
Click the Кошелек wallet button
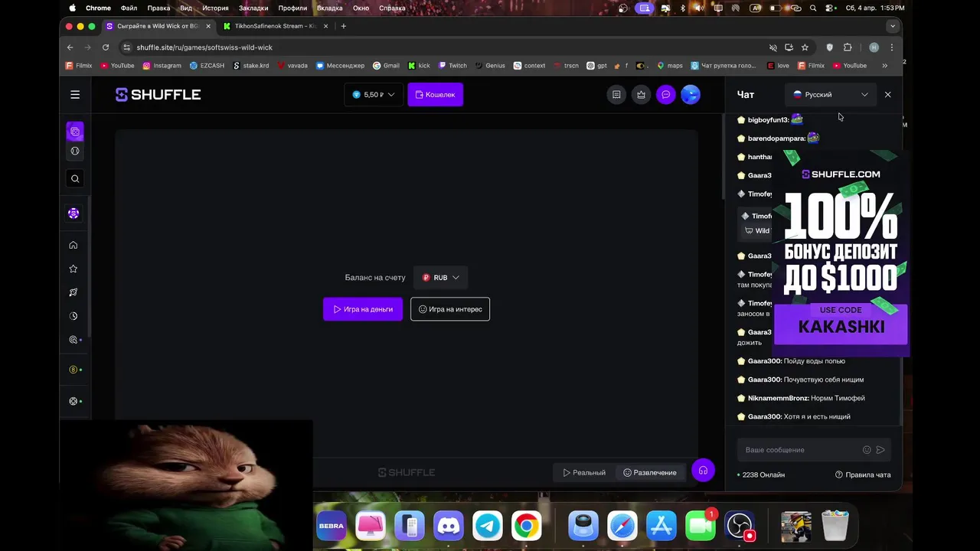click(x=435, y=95)
